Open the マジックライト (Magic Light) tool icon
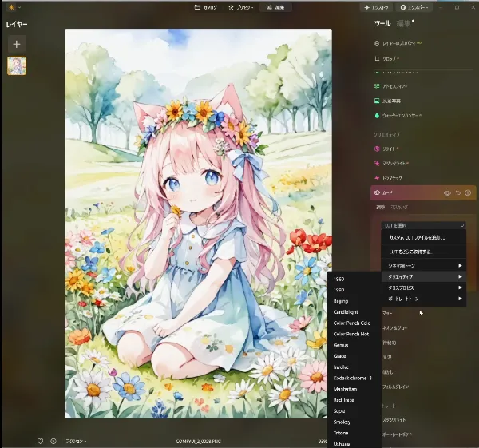This screenshot has width=479, height=448. [x=377, y=164]
